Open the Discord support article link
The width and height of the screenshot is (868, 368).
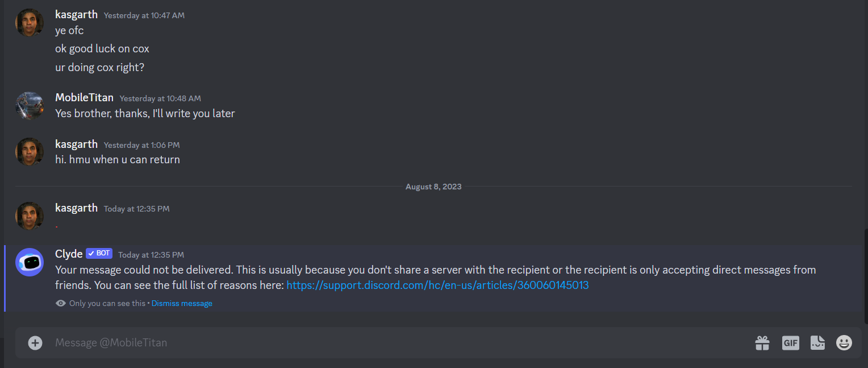point(437,285)
